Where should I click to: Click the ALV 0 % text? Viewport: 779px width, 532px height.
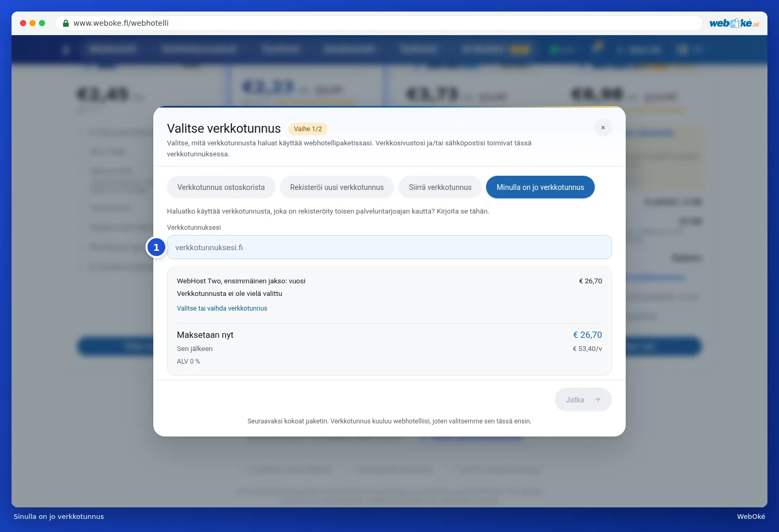point(188,361)
